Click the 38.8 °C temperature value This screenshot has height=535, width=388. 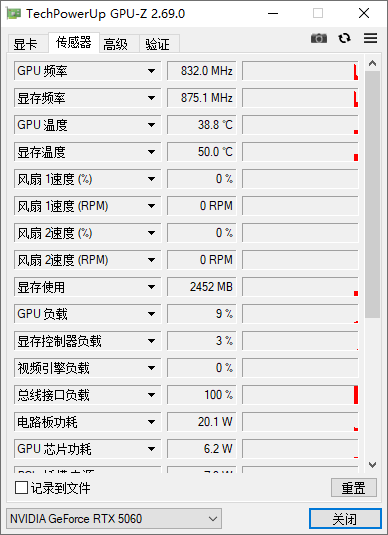click(201, 125)
